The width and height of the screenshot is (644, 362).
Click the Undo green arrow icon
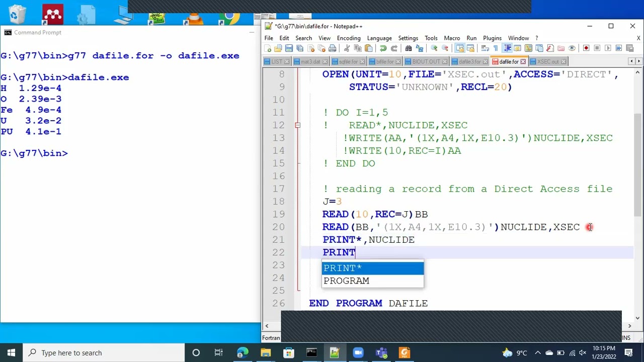(x=383, y=48)
